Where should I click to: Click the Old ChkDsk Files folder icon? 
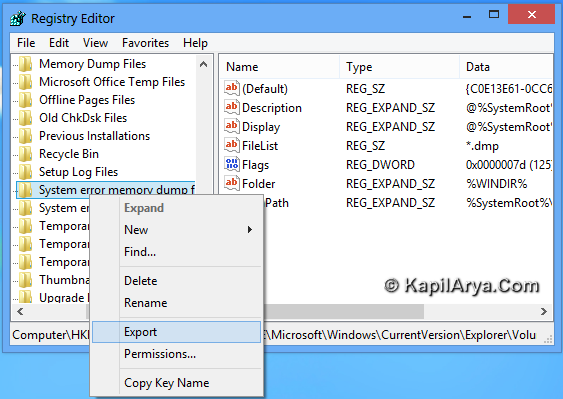[26, 118]
